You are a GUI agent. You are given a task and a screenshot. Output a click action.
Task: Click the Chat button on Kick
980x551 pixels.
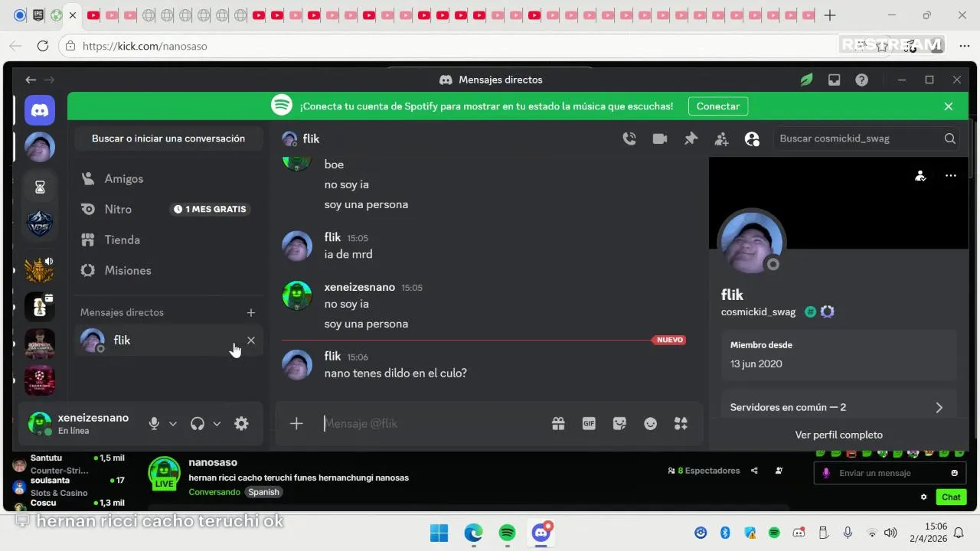pos(951,497)
